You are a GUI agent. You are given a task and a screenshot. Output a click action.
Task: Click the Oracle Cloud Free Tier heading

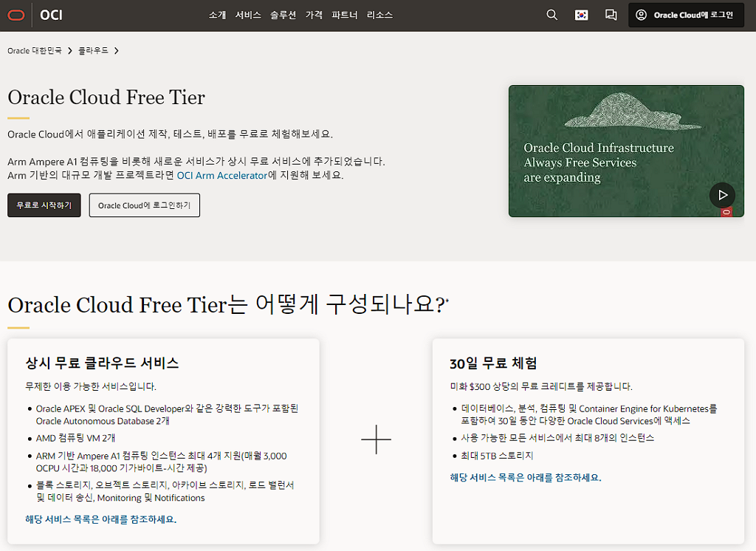106,97
